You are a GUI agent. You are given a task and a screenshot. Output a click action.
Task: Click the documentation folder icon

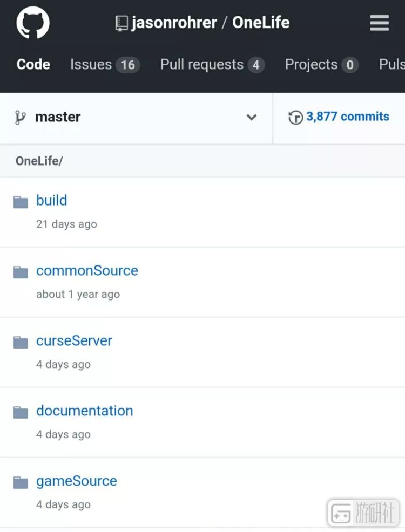click(21, 413)
